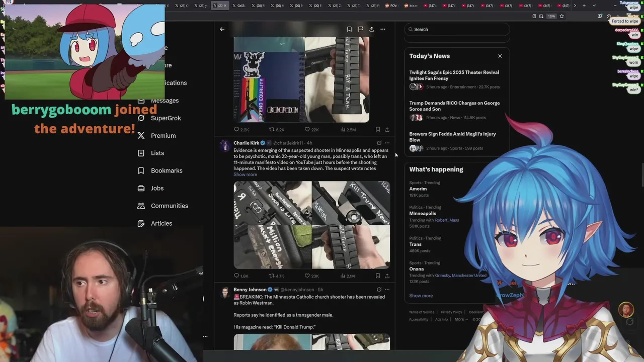Open Terms of Service footer link
This screenshot has height=362, width=644.
pos(422,312)
